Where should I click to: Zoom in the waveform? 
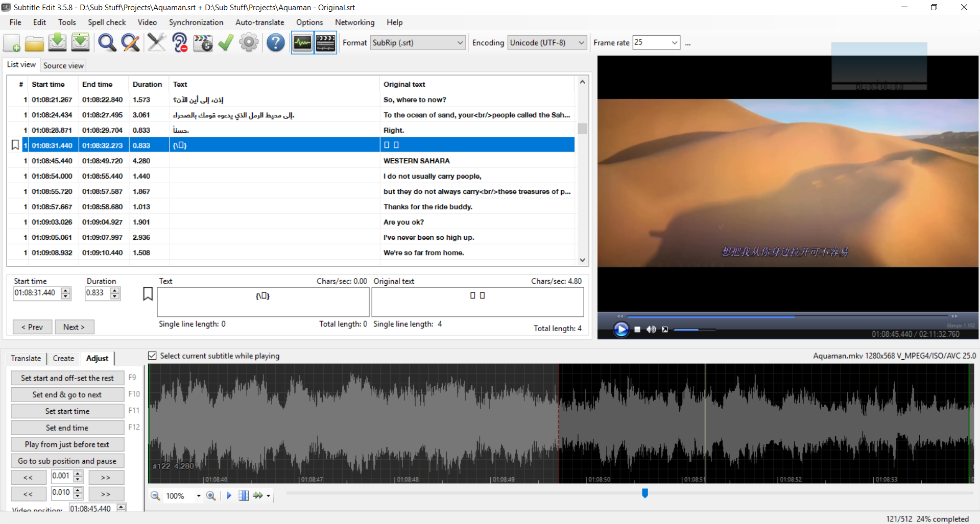(x=211, y=495)
